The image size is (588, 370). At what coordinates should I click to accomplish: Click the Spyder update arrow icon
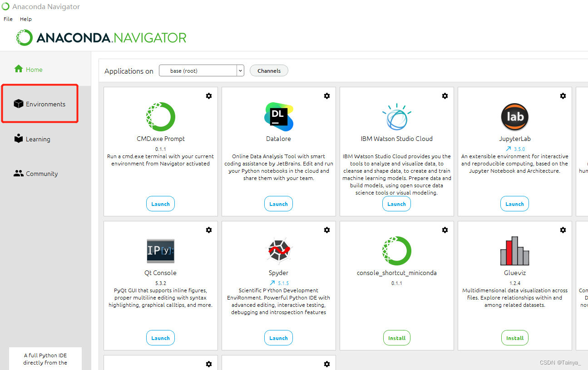272,283
